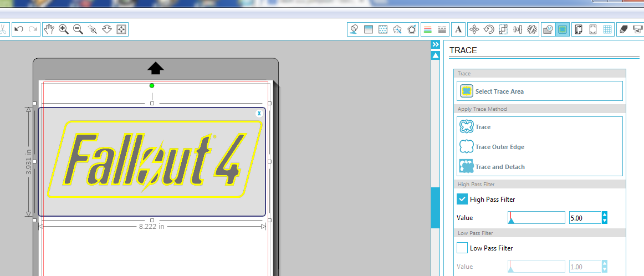Screen dimensions: 644x276
Task: Enable the Low Pass Filter checkbox
Action: coord(462,248)
